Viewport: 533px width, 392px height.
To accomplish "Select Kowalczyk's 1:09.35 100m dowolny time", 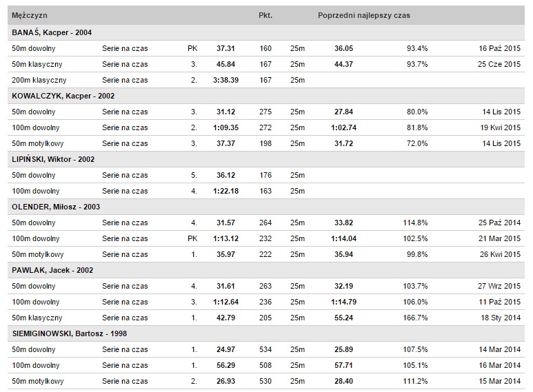I will coord(225,127).
